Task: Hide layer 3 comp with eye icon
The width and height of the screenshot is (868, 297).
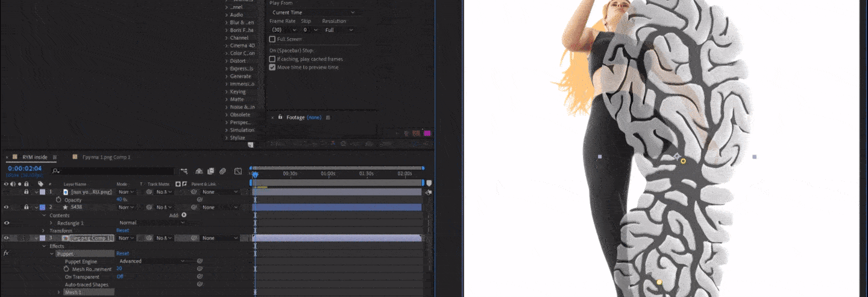Action: (7, 238)
